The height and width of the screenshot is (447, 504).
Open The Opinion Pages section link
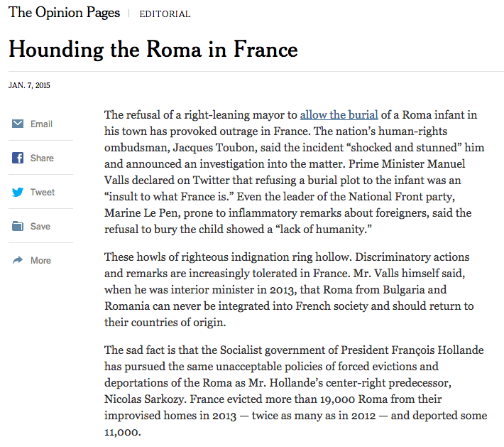click(x=64, y=13)
